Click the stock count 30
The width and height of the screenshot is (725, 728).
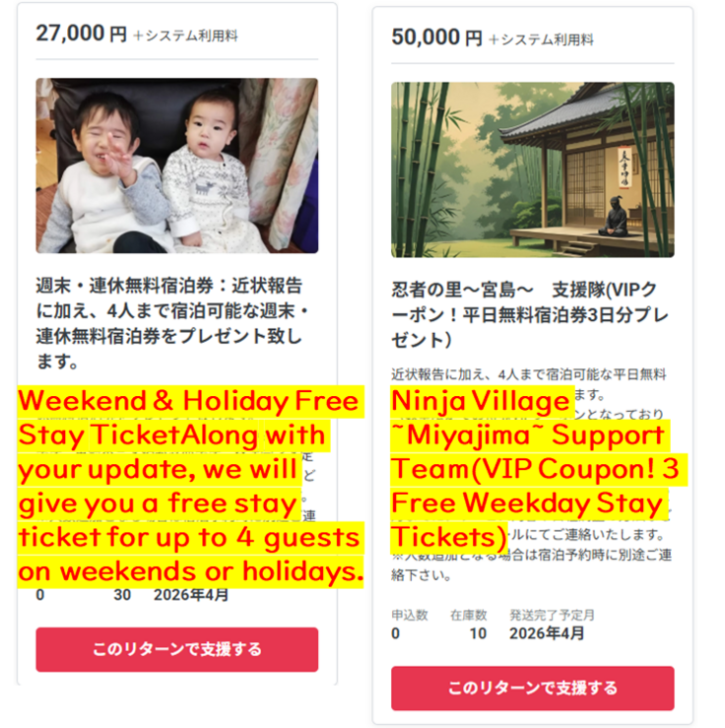[x=122, y=595]
